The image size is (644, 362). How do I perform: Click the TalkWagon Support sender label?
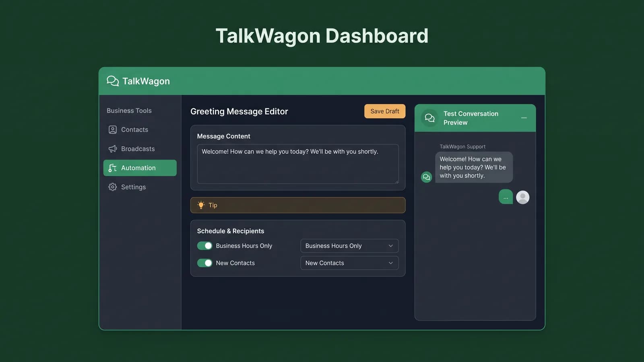(462, 146)
